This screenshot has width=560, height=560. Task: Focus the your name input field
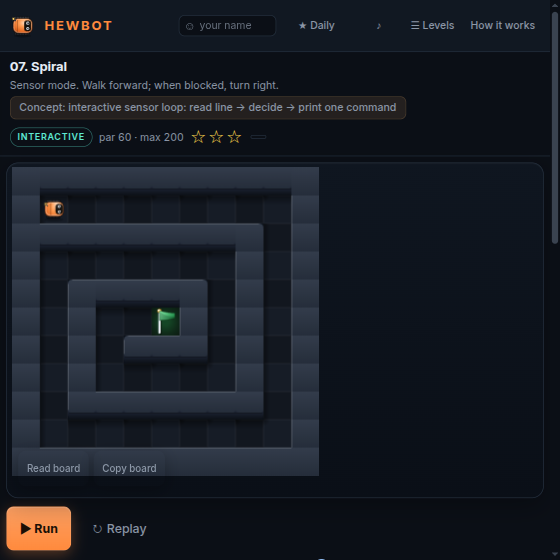[227, 26]
